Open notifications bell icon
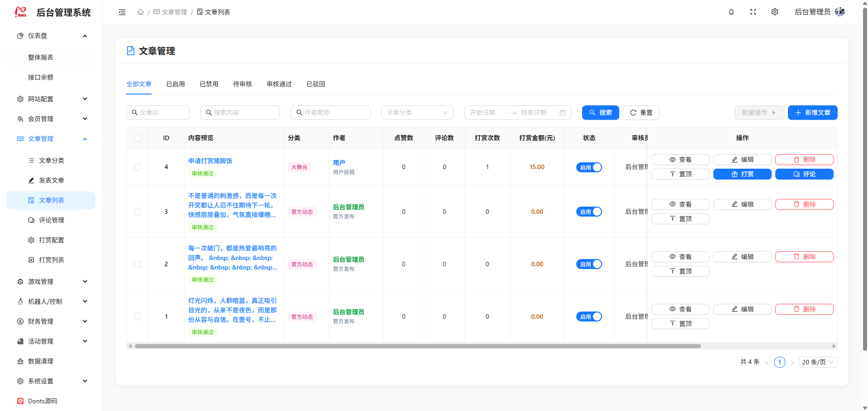The height and width of the screenshot is (411, 868). [x=731, y=12]
